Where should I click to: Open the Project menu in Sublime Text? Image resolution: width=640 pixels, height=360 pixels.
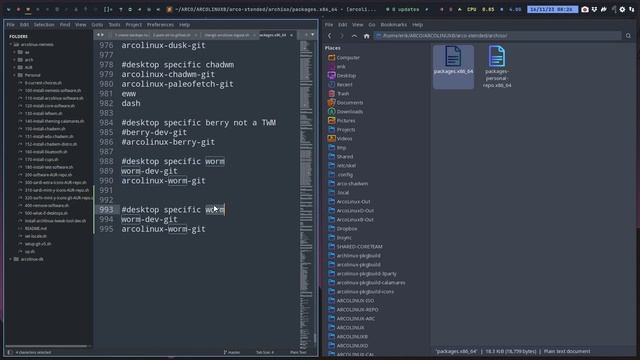click(133, 25)
